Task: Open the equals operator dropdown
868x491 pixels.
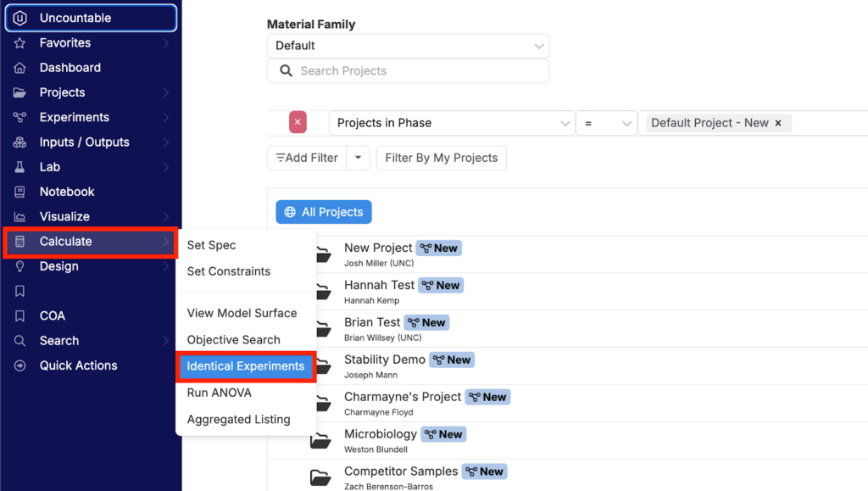Action: point(605,123)
